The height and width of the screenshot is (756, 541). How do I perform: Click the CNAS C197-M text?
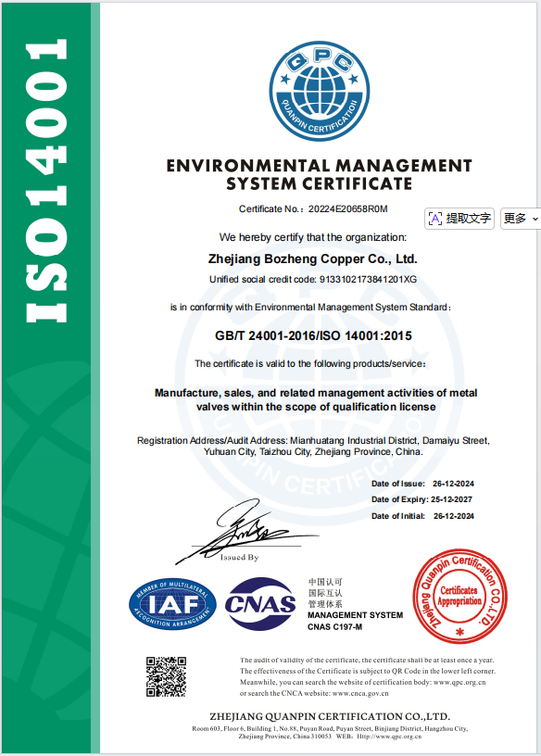point(335,627)
